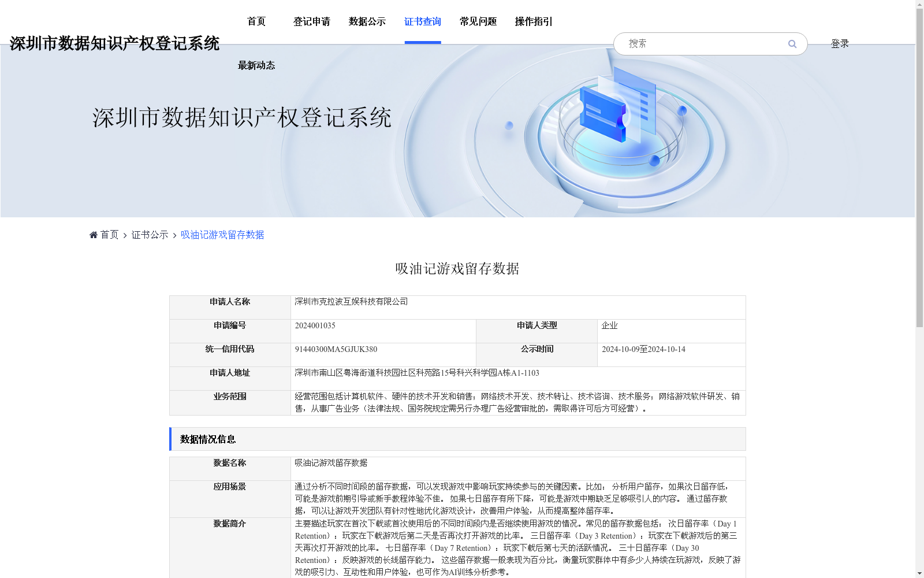Click the 首页 breadcrumb link
The width and height of the screenshot is (924, 578).
click(x=109, y=235)
